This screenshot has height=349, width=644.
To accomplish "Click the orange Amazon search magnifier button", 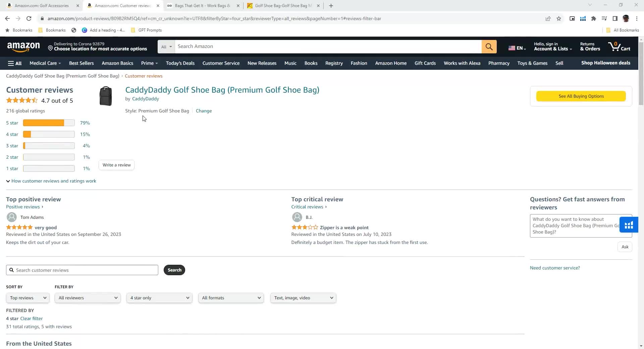I will tap(489, 47).
